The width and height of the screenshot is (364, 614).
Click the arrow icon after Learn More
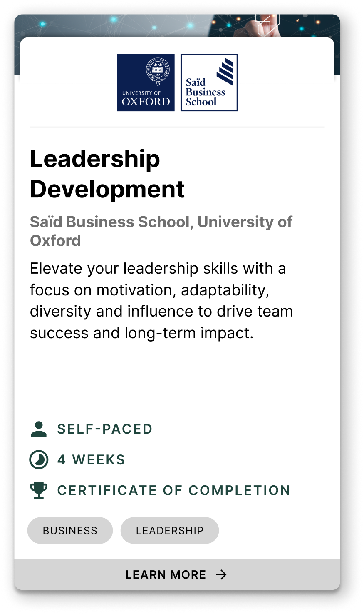tap(221, 575)
